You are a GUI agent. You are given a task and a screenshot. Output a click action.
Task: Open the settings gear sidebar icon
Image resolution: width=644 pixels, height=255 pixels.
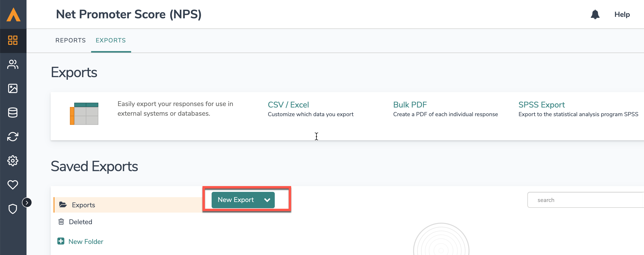13,161
